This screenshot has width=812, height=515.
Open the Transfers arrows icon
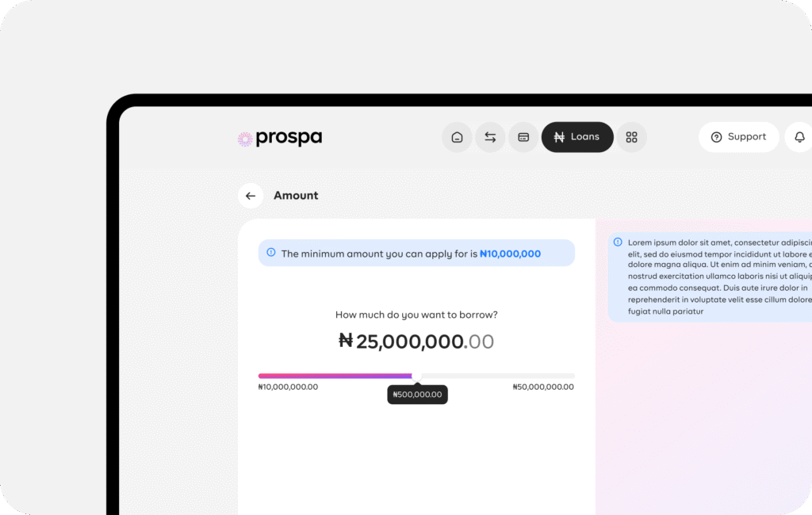[x=490, y=137]
